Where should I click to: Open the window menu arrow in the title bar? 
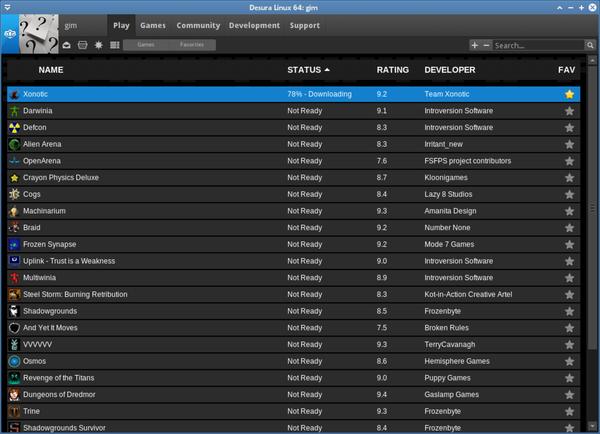pos(7,7)
